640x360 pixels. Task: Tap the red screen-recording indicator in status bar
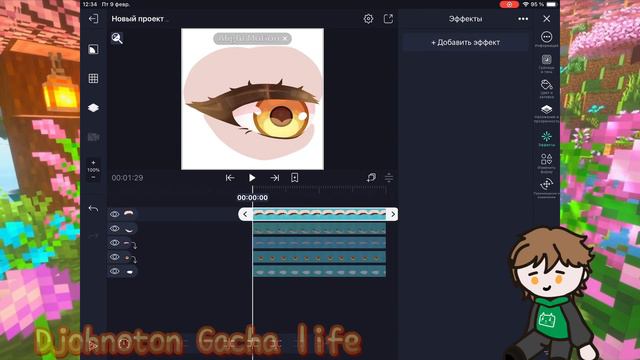pyautogui.click(x=509, y=4)
